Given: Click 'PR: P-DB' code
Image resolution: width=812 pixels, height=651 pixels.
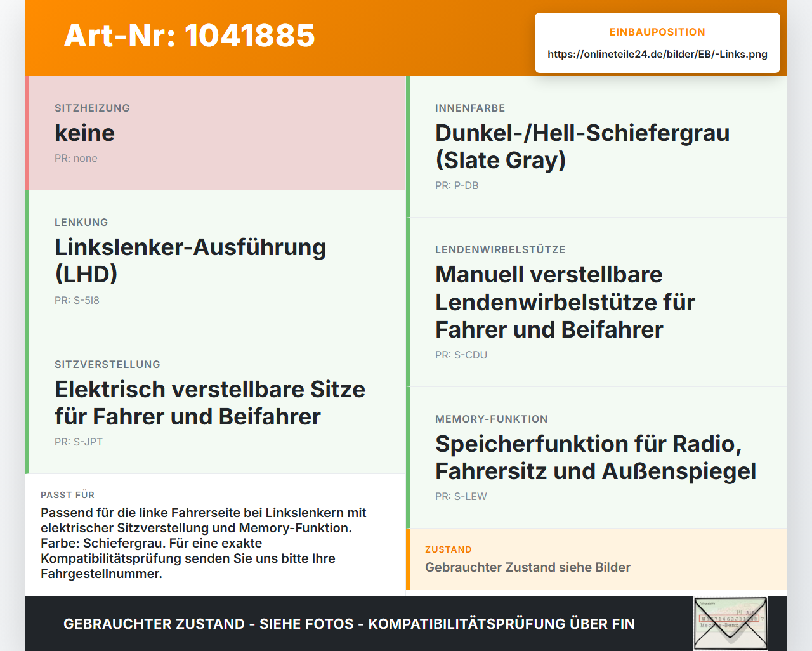Looking at the screenshot, I should (x=457, y=185).
